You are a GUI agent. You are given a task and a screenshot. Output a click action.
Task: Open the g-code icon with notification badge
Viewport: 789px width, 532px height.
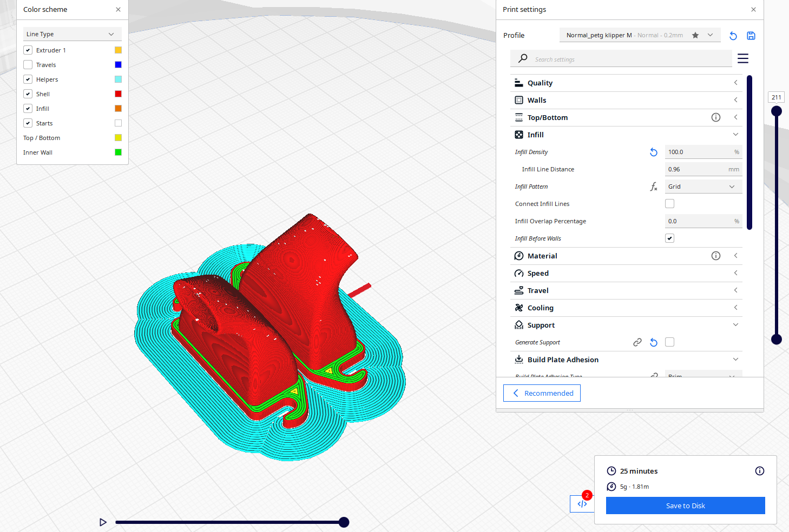[x=582, y=503]
